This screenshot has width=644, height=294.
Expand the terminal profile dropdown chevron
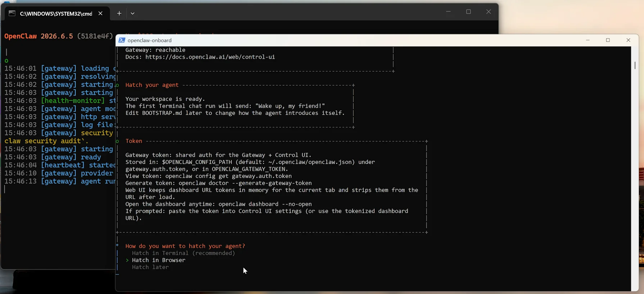pos(133,13)
